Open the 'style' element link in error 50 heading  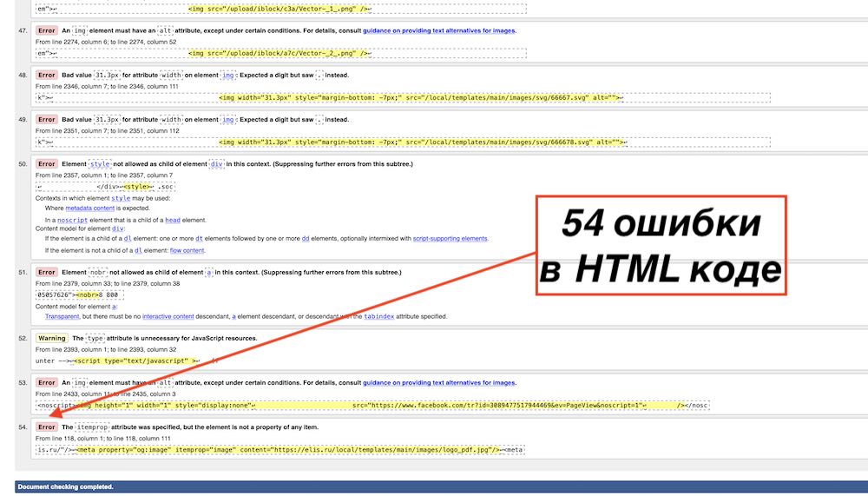100,164
